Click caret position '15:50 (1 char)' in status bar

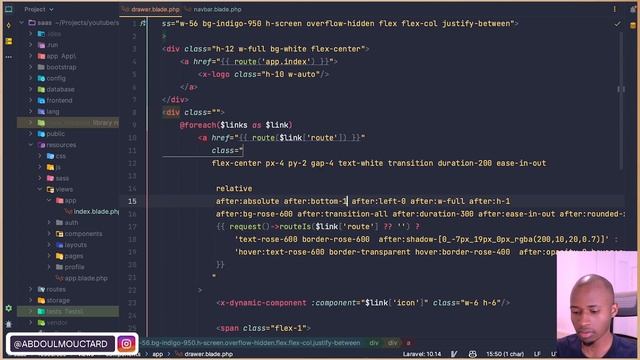(x=505, y=354)
